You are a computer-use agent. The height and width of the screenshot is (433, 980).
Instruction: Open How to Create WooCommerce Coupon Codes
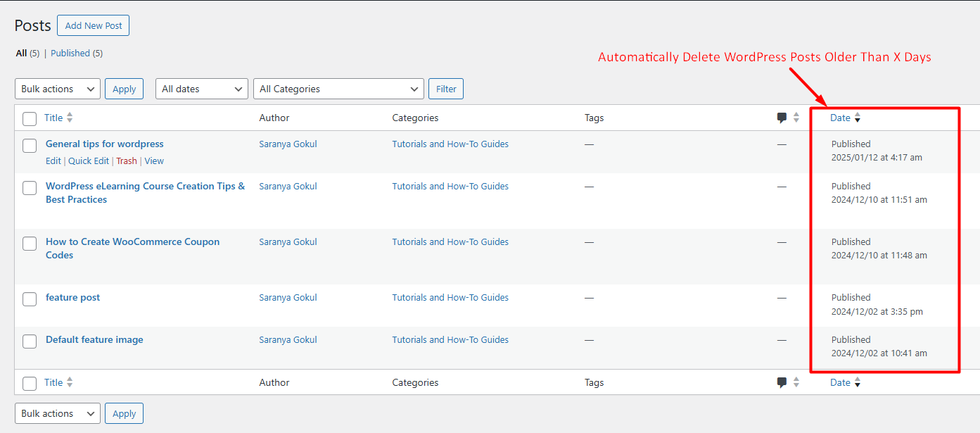[133, 249]
